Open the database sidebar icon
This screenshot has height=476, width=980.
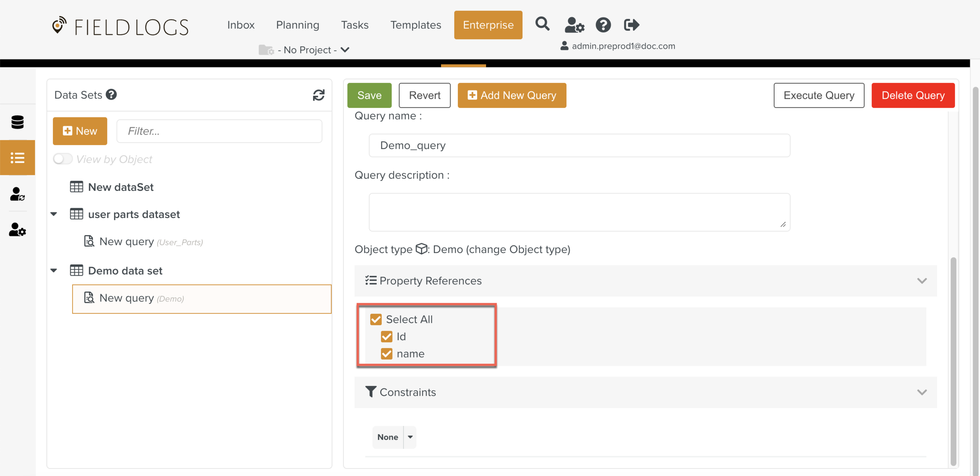pos(18,122)
